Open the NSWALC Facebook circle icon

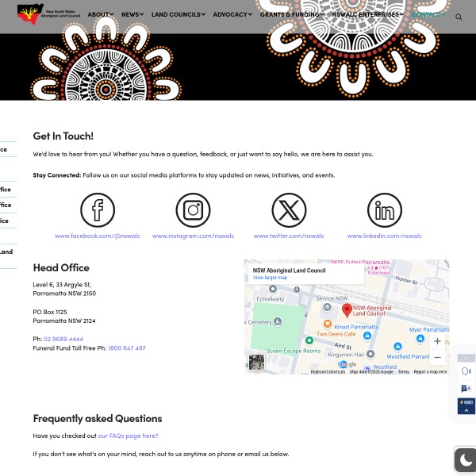(98, 210)
